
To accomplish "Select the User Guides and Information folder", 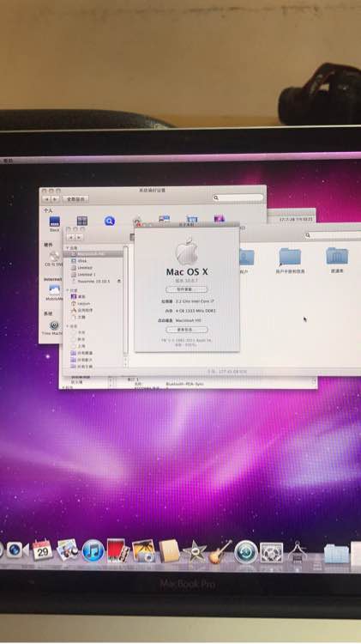I will click(x=290, y=260).
